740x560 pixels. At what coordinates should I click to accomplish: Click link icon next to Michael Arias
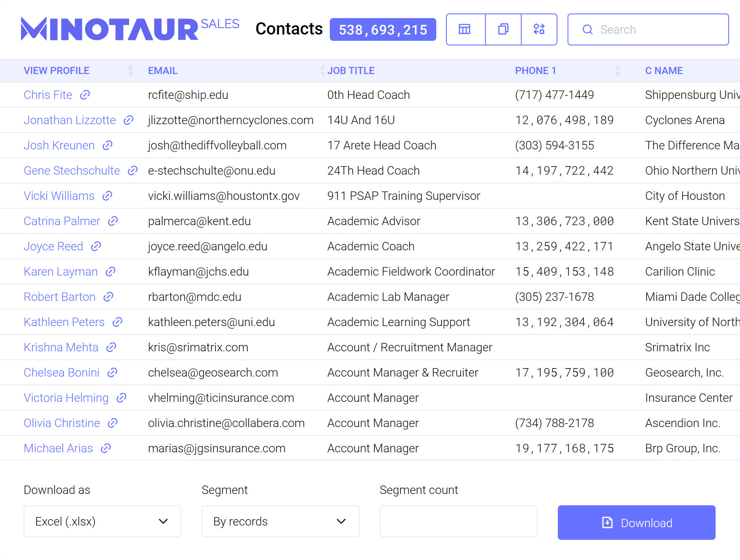(x=106, y=449)
